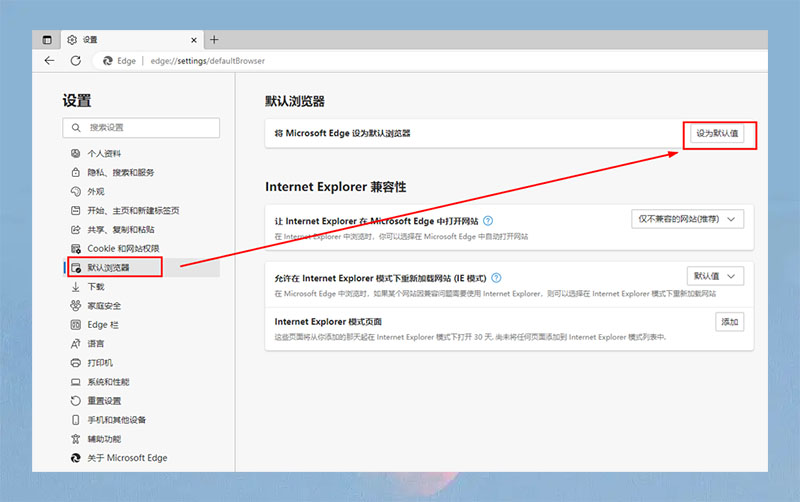Close the 设置 tab
Viewport: 800px width, 502px height.
[x=193, y=40]
